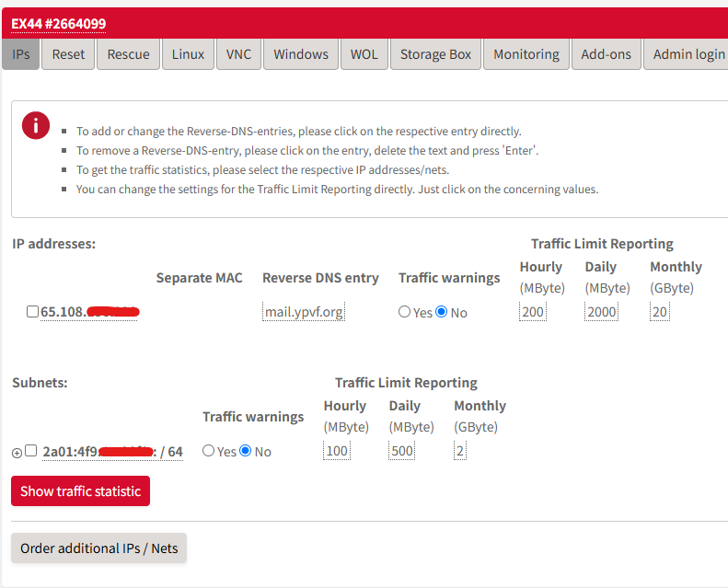This screenshot has height=588, width=728.
Task: Open the IPs tab
Action: click(x=21, y=54)
